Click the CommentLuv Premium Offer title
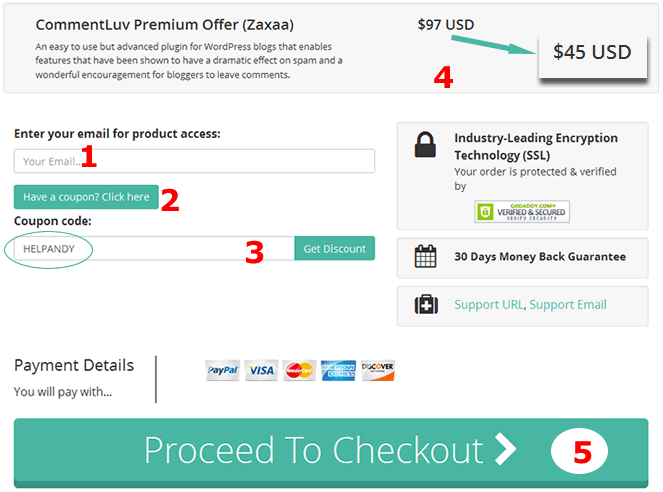Screen dimensions: 663x492 (x=165, y=24)
